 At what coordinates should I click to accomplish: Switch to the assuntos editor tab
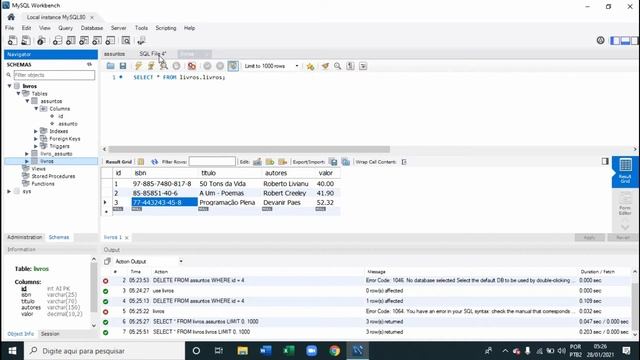[114, 54]
